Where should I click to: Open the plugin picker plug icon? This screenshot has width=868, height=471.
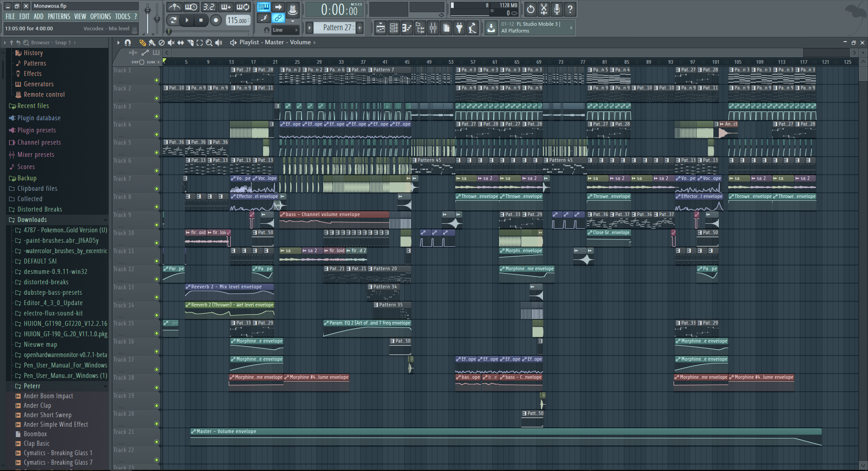click(x=459, y=28)
